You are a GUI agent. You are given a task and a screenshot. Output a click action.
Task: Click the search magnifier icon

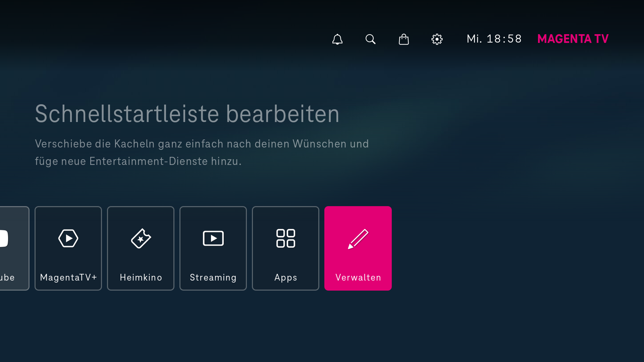pyautogui.click(x=370, y=39)
